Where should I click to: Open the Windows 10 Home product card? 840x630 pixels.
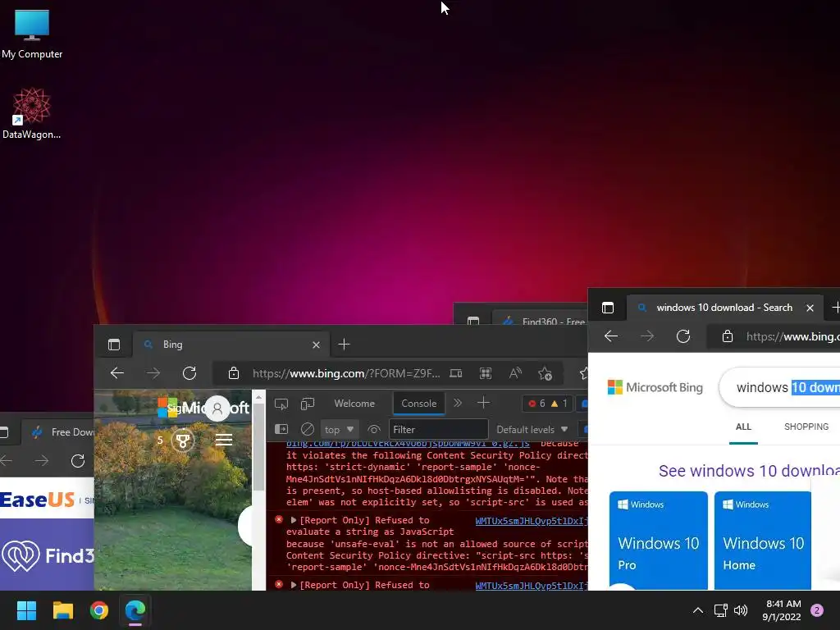point(762,541)
